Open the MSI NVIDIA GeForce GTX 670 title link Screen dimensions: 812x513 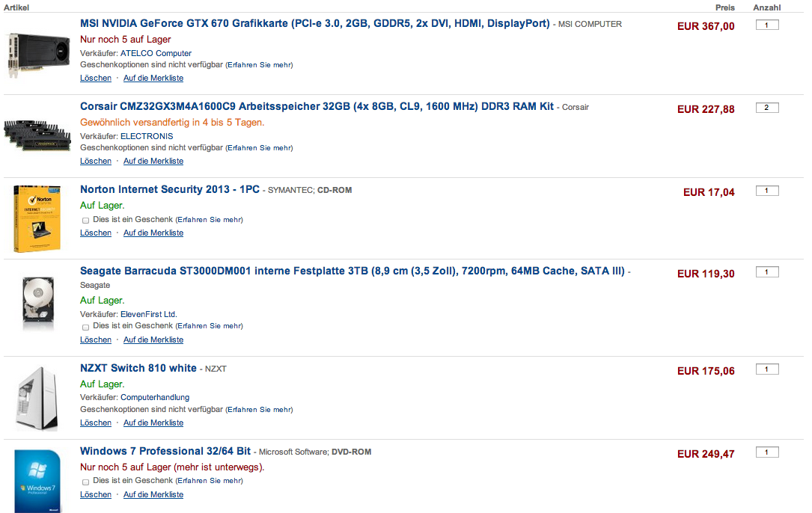[315, 23]
